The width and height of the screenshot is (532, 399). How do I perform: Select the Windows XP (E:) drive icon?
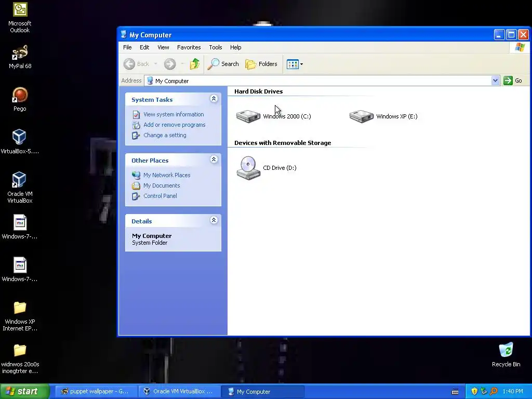[x=362, y=116]
